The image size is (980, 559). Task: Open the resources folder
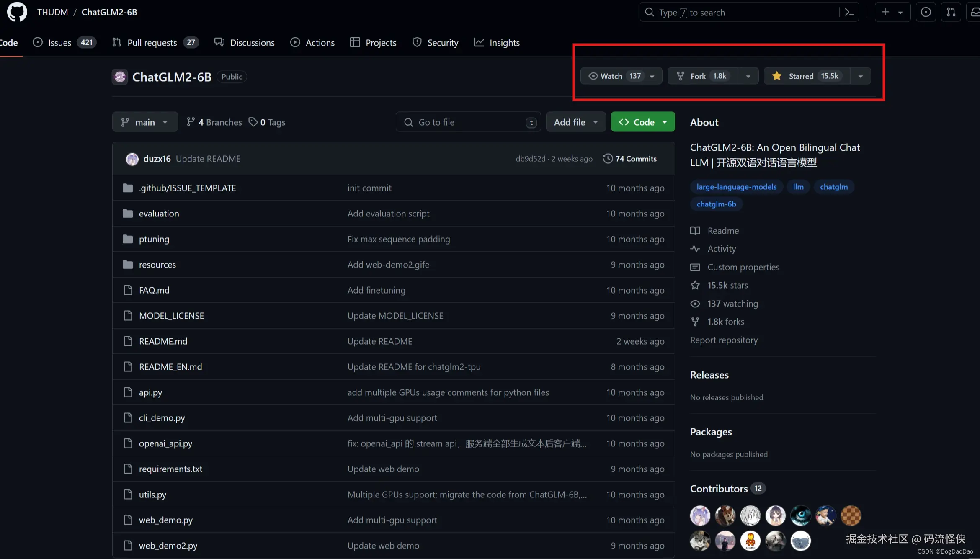(x=157, y=265)
